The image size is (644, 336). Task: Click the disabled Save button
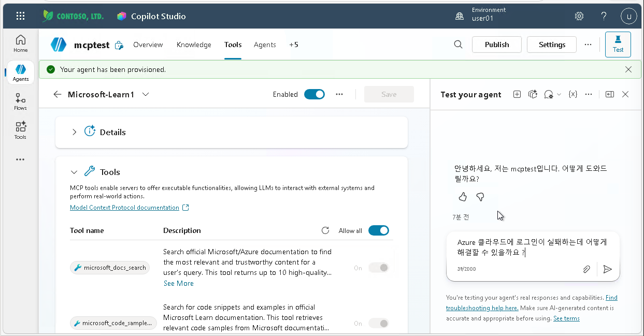pyautogui.click(x=389, y=94)
